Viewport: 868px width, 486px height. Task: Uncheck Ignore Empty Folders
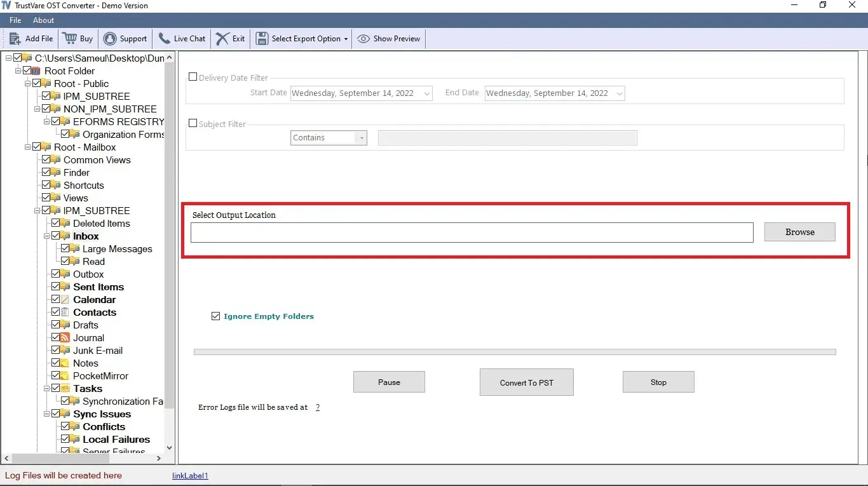[216, 316]
